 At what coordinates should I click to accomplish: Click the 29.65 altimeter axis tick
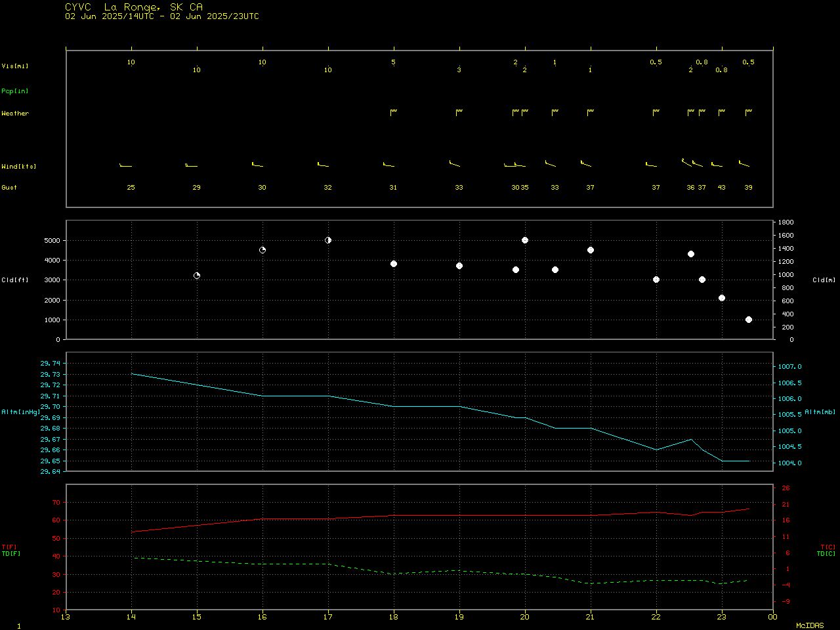pyautogui.click(x=51, y=461)
